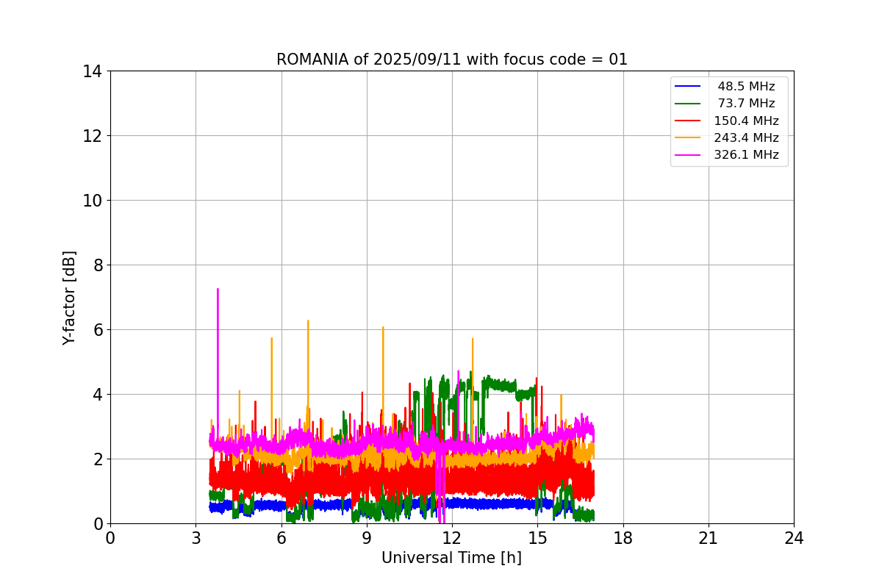Click x-axis tick label 12
This screenshot has width=882, height=588.
[451, 538]
